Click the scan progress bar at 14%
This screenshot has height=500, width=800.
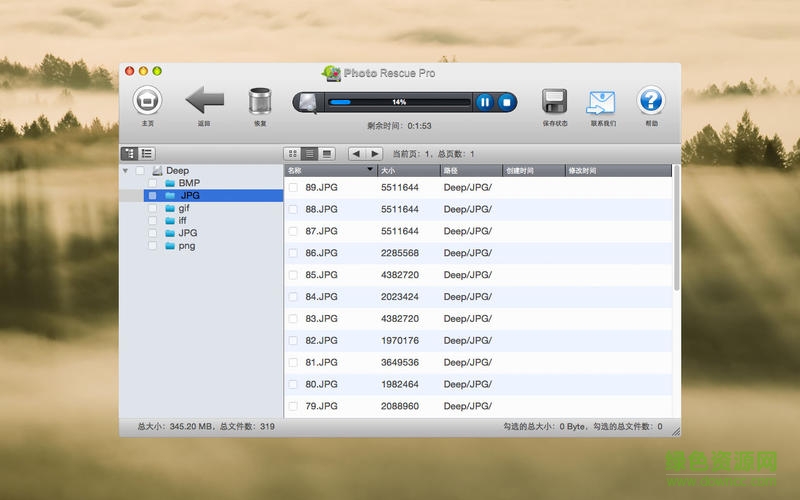(x=399, y=102)
